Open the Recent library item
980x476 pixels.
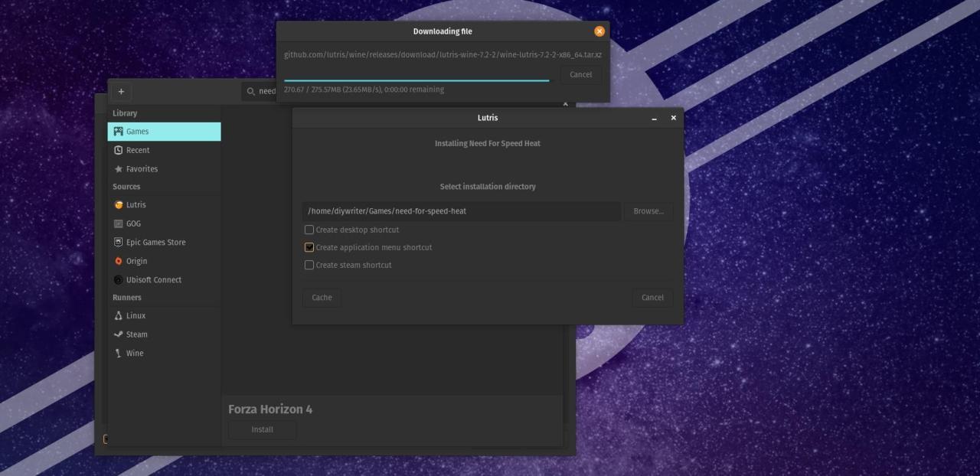click(x=164, y=150)
